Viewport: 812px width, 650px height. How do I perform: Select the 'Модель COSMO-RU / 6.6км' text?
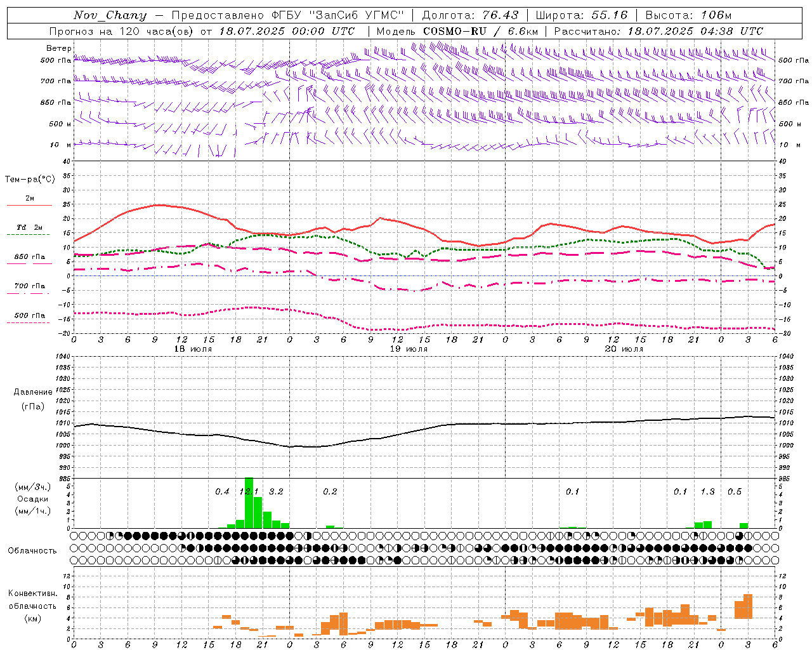(457, 31)
